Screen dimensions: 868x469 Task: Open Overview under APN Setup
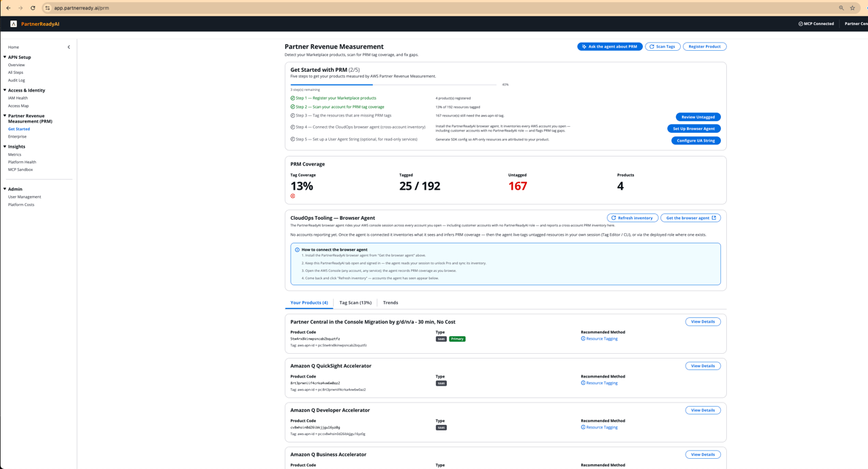pyautogui.click(x=16, y=65)
